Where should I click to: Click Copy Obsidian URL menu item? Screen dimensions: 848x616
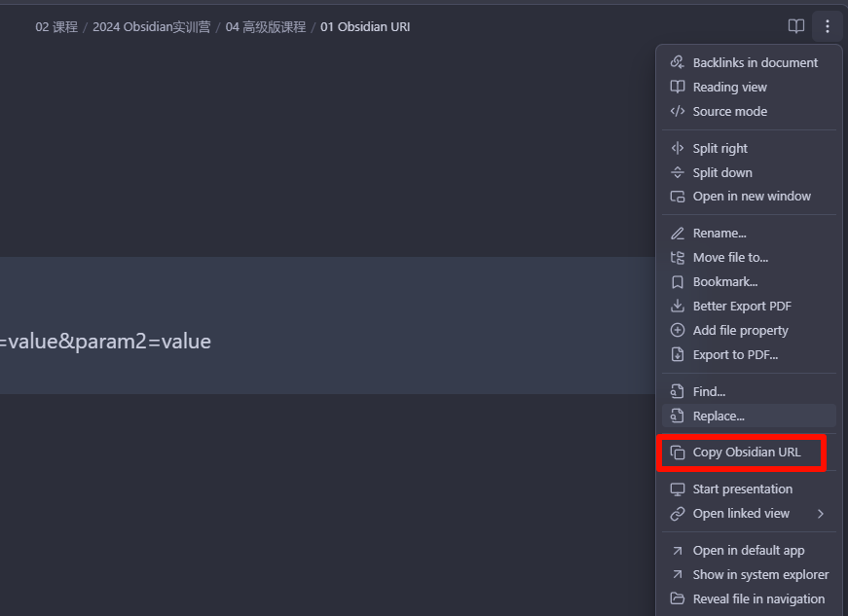(749, 453)
